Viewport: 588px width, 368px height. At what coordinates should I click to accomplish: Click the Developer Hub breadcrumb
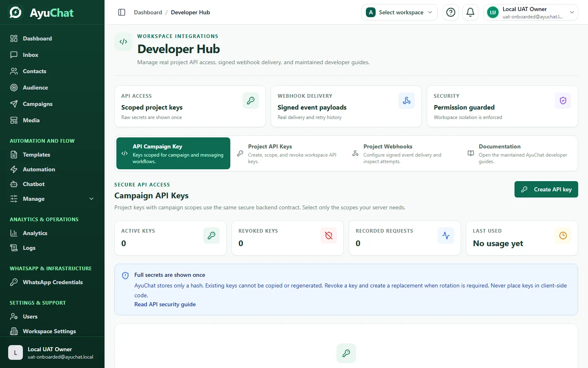pos(190,12)
